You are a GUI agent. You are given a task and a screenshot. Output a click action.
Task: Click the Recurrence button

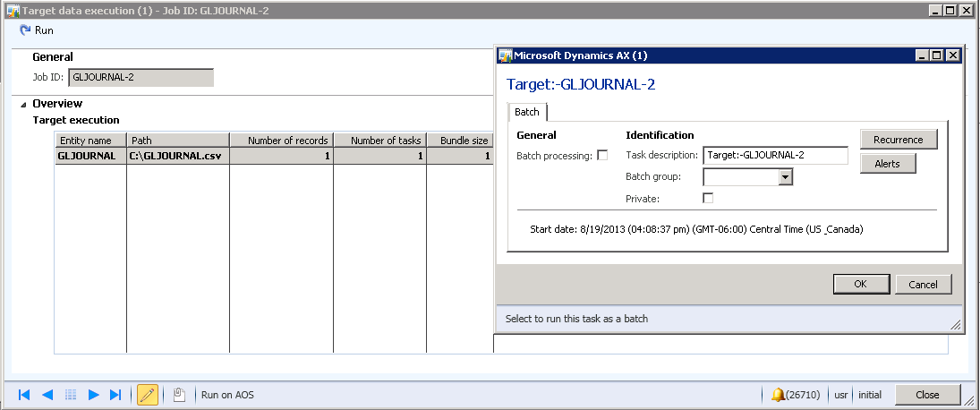pyautogui.click(x=898, y=140)
